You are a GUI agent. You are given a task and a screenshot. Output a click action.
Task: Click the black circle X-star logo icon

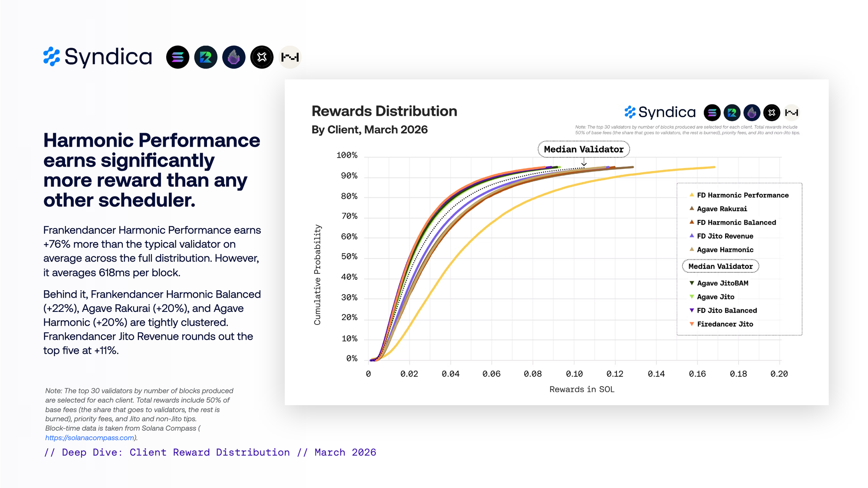262,57
